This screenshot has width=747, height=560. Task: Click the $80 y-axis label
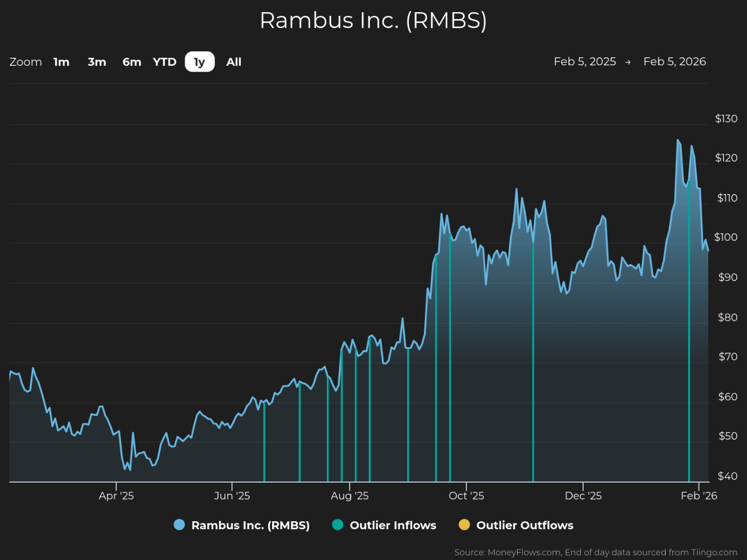[x=727, y=318]
